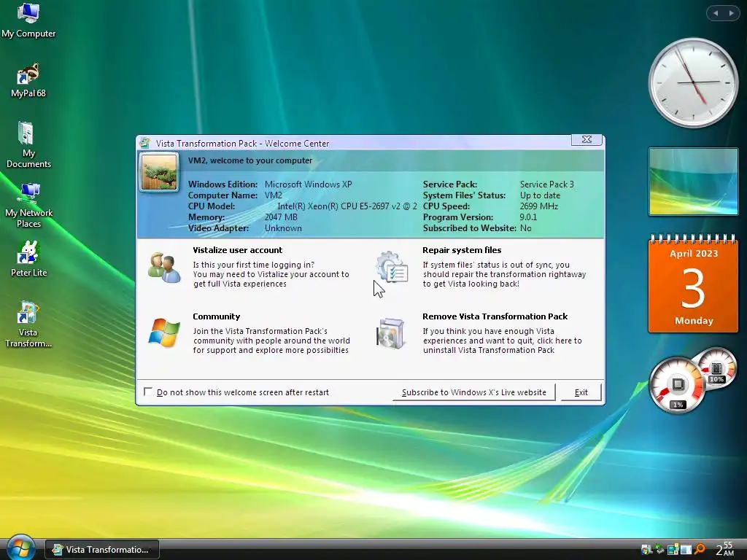Click Remove Vista Transformation Pack heading

coord(495,316)
